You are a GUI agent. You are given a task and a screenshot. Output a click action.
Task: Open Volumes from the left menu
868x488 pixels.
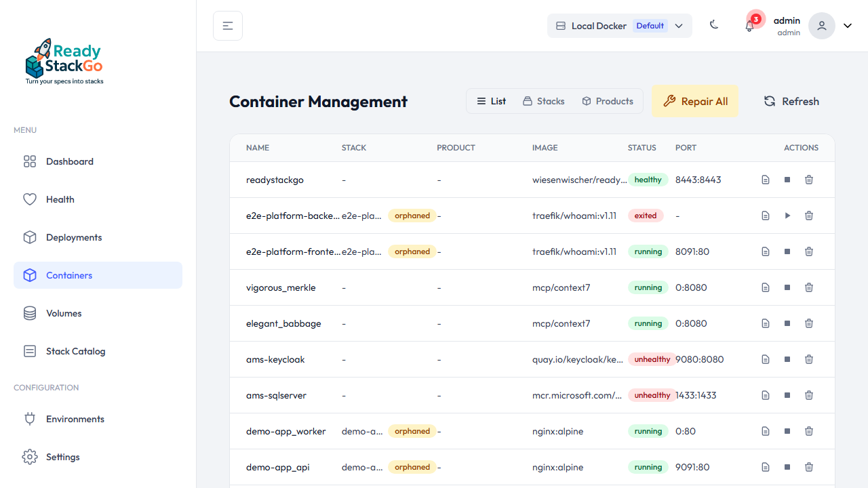coord(64,313)
